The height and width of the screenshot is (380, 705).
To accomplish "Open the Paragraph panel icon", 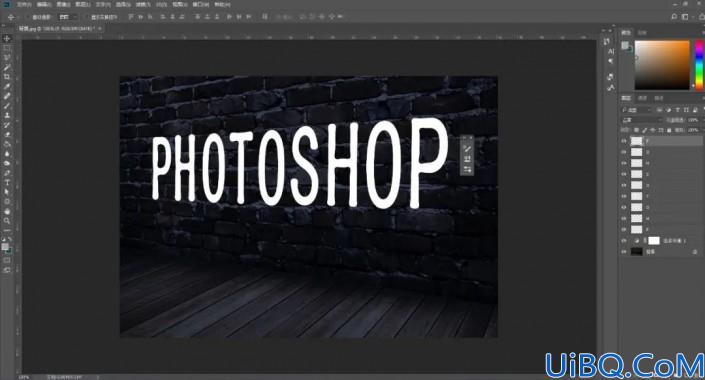I will [x=611, y=61].
